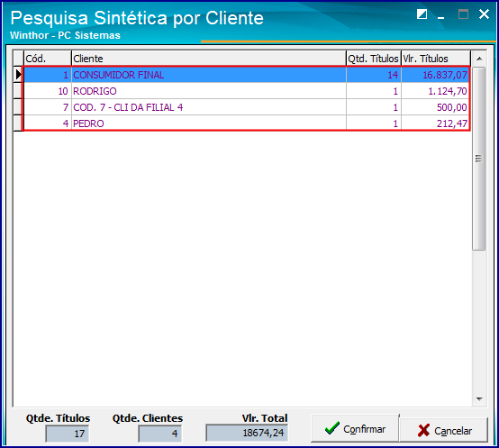Click the scrollbar up arrow
Viewport: 499px width, 448px height.
tap(479, 59)
